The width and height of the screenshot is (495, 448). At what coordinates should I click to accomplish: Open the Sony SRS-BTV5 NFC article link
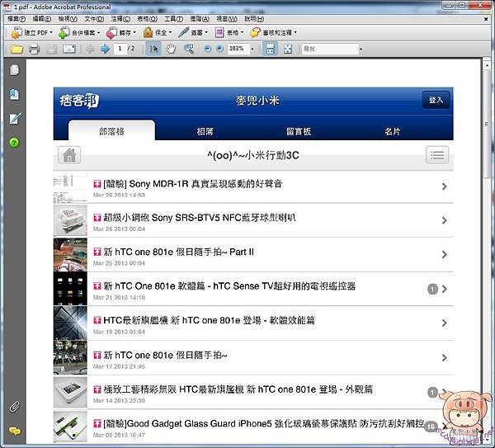point(200,218)
